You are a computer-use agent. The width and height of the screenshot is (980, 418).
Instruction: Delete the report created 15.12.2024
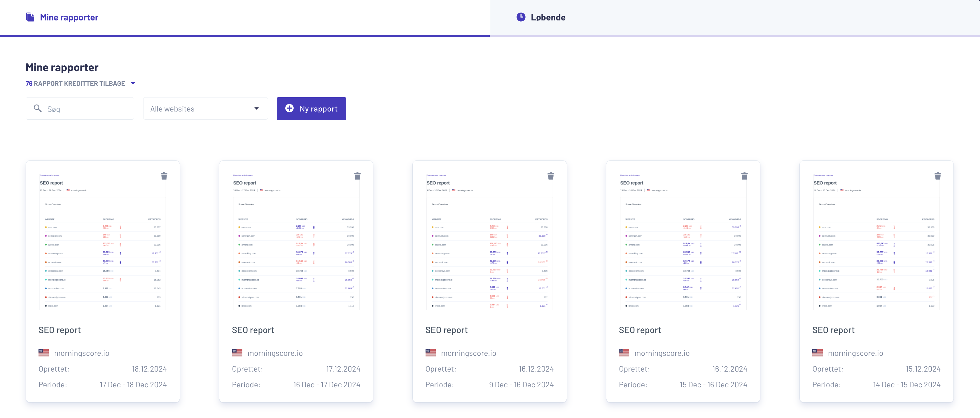(938, 176)
